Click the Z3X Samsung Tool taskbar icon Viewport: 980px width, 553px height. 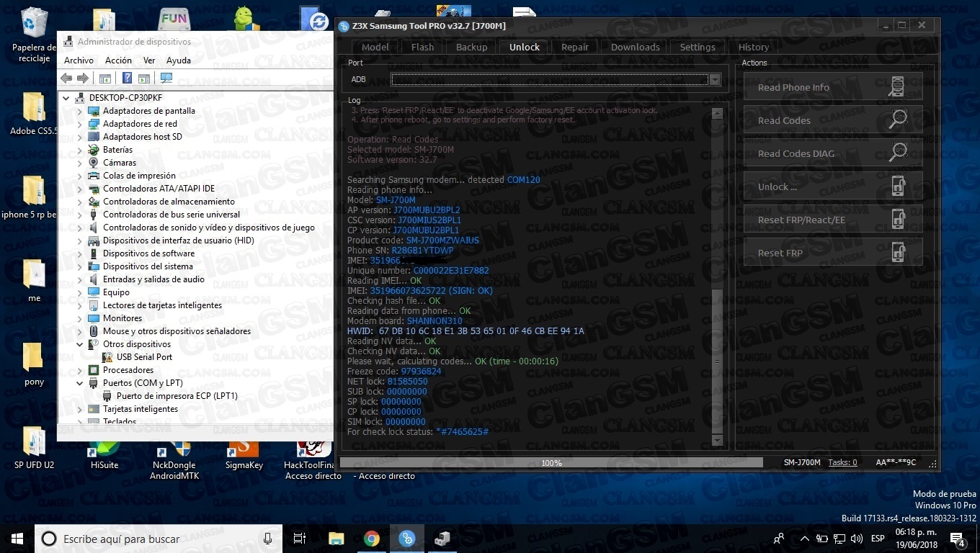tap(406, 539)
